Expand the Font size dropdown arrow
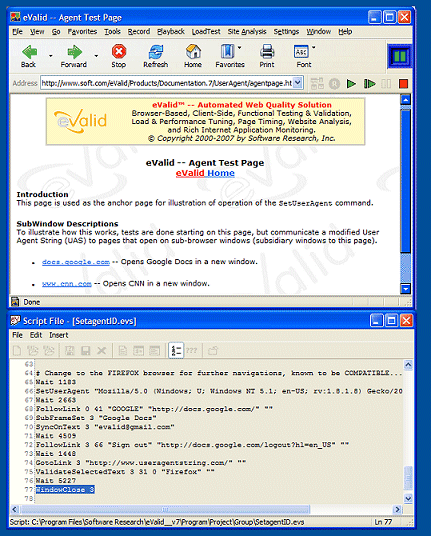431x536 pixels. (x=313, y=48)
